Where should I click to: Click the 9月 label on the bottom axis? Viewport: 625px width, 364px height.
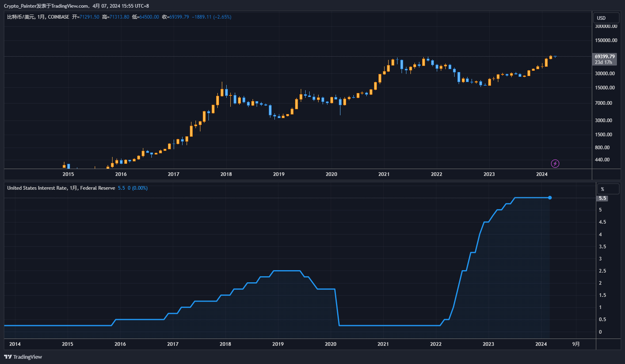coord(576,344)
